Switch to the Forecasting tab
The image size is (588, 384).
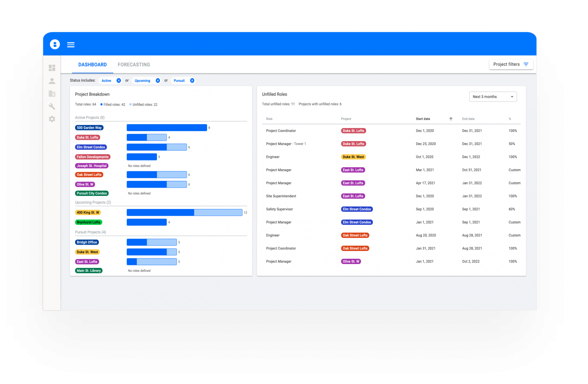click(134, 65)
